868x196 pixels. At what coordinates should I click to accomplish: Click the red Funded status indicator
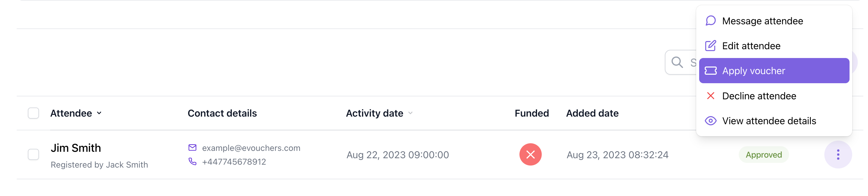[530, 155]
